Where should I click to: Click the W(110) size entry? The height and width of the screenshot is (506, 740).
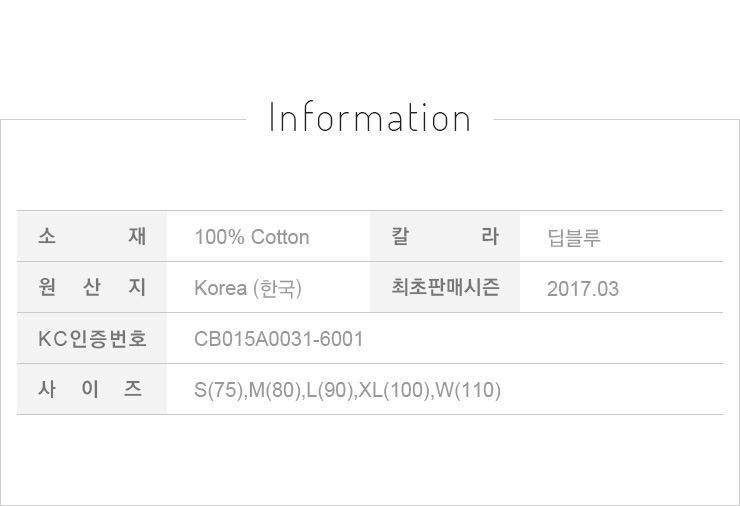tap(468, 390)
